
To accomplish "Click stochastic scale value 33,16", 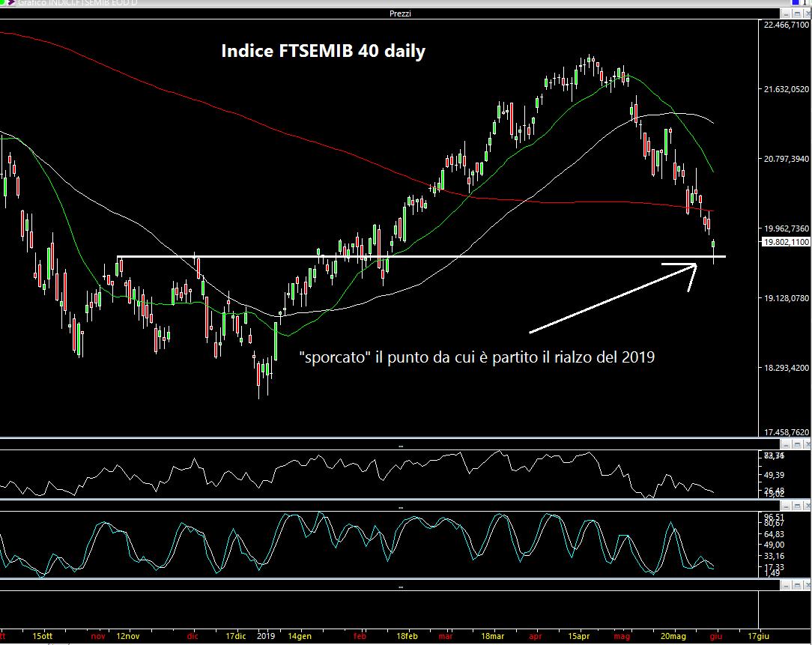I will coord(774,556).
